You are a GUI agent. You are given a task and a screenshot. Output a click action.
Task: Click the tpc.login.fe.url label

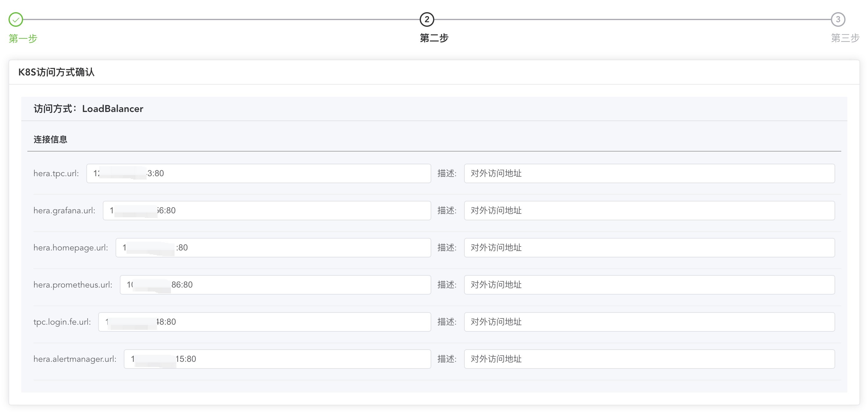pos(62,322)
